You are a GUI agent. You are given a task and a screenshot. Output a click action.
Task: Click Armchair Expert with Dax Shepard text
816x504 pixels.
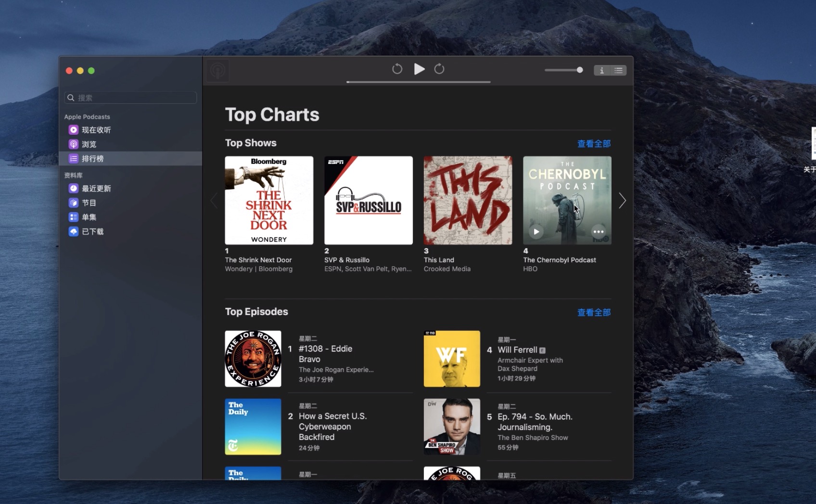pyautogui.click(x=530, y=365)
